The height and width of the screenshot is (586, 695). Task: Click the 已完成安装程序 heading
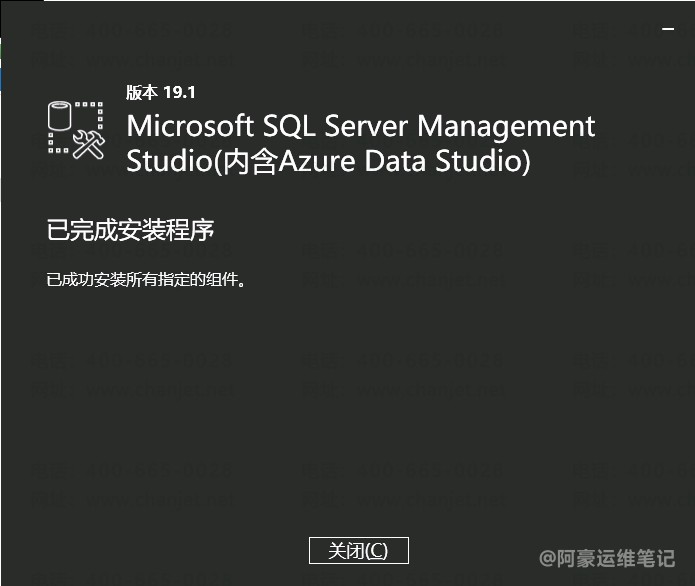pos(131,230)
